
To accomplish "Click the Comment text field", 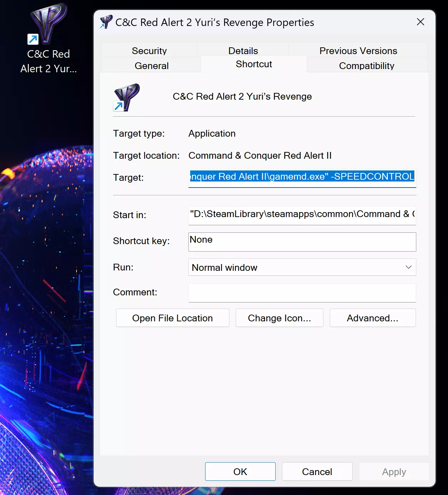I will [x=302, y=293].
